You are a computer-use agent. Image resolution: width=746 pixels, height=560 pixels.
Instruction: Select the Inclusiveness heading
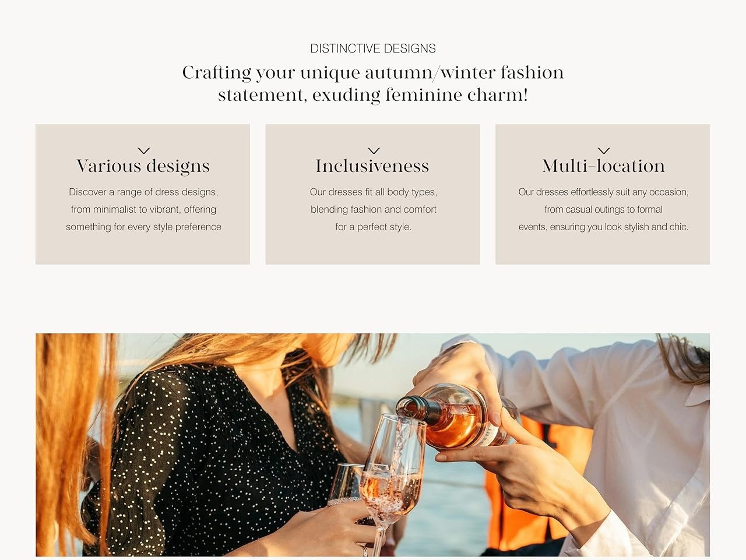(372, 166)
